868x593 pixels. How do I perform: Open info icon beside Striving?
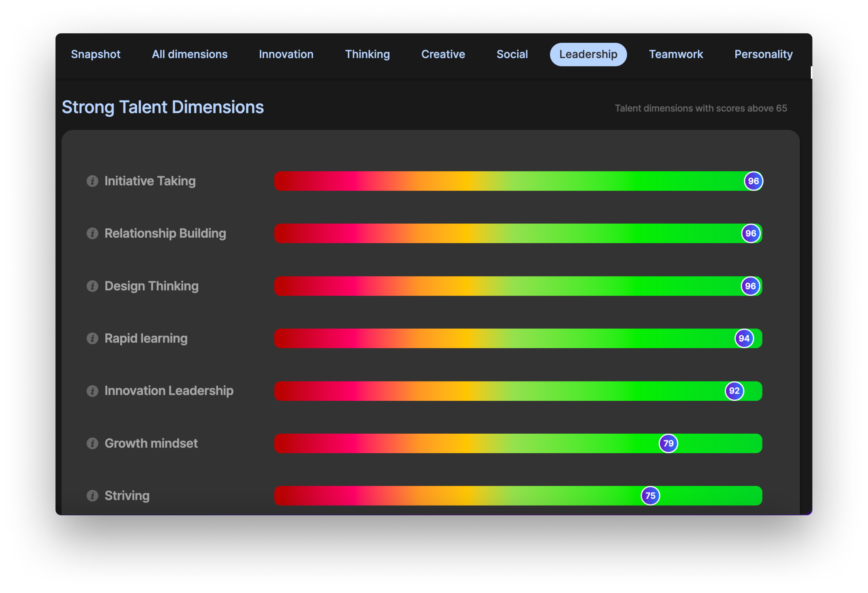pos(92,496)
